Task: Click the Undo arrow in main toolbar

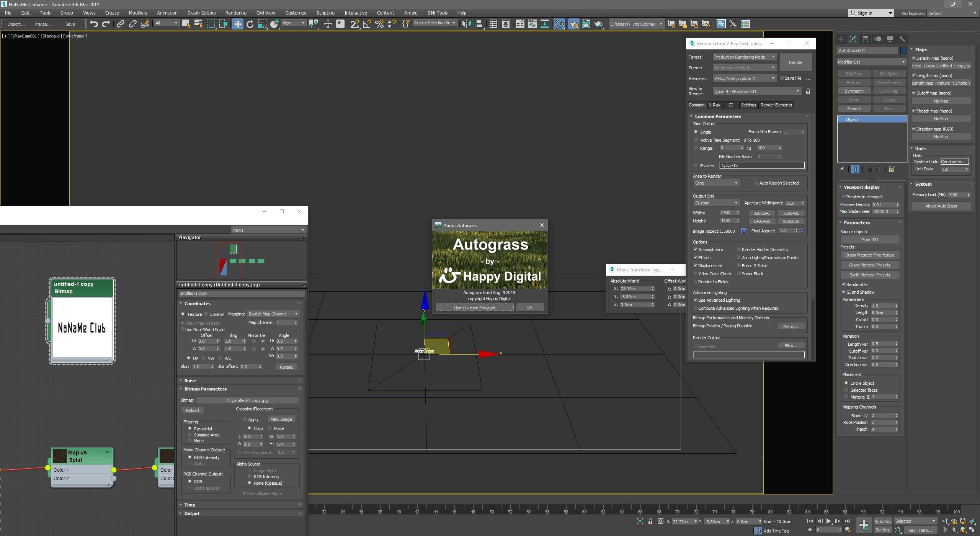Action: [x=94, y=24]
